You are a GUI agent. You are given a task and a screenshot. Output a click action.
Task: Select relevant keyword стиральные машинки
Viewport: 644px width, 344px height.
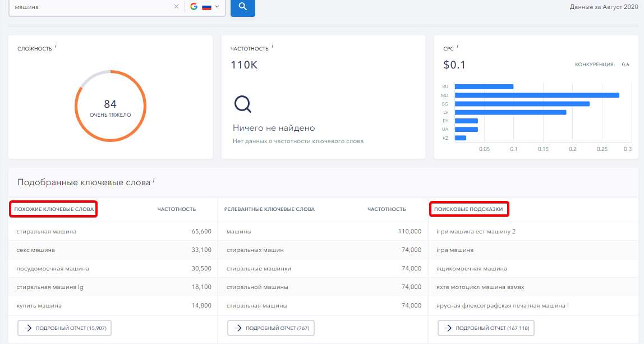point(259,268)
